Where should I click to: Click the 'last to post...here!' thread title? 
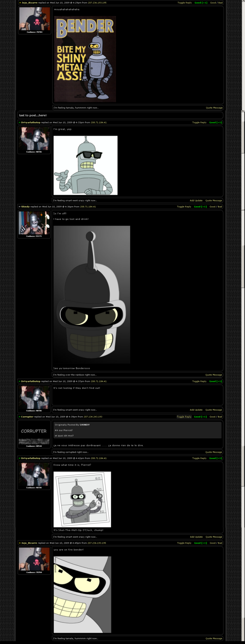click(33, 115)
